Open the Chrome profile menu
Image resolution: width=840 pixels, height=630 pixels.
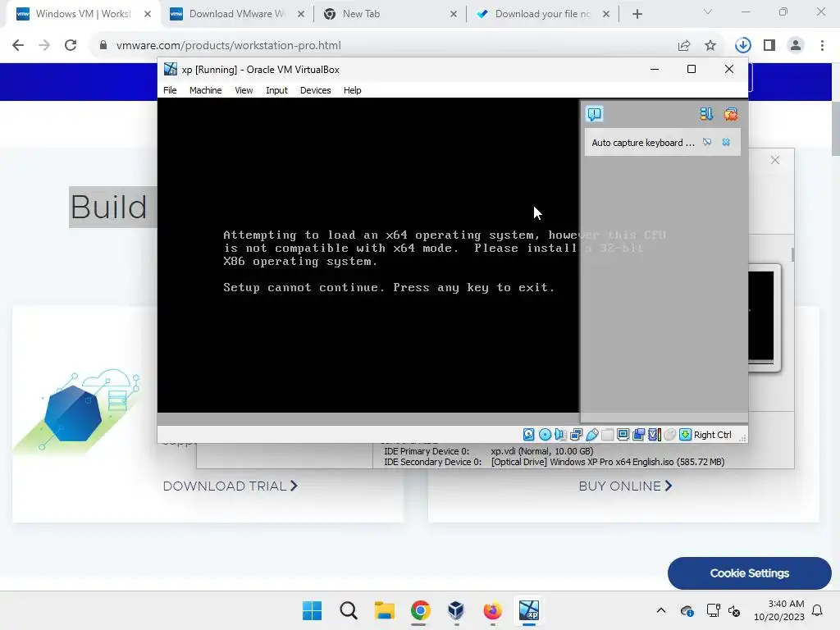pyautogui.click(x=796, y=46)
